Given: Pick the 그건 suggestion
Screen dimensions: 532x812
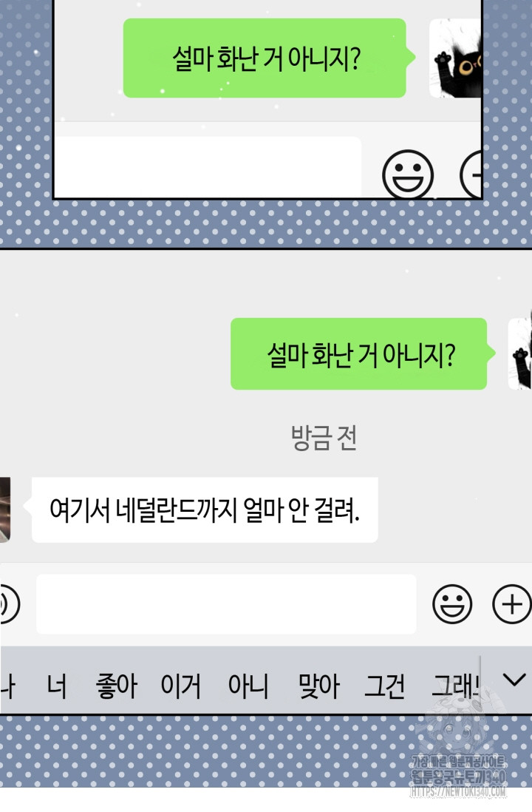Looking at the screenshot, I should (384, 686).
